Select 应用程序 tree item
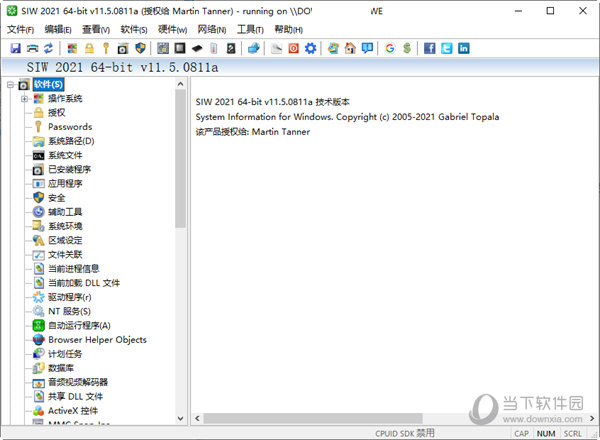Viewport: 600px width, 440px height. pyautogui.click(x=65, y=184)
